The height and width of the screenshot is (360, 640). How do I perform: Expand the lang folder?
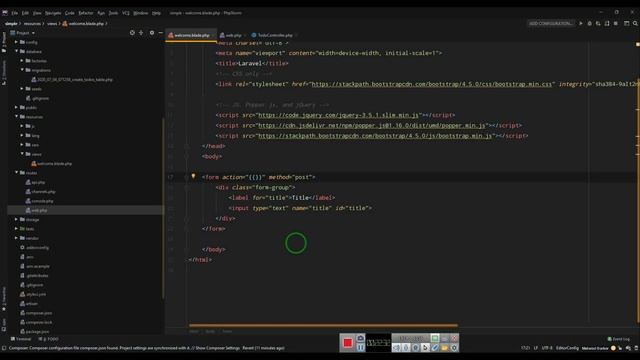click(x=22, y=136)
